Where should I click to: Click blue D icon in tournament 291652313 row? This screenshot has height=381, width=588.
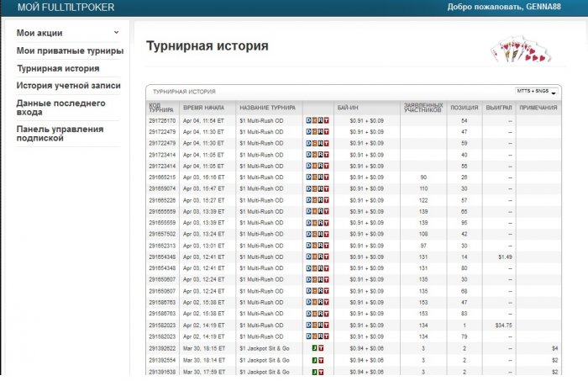[308, 246]
